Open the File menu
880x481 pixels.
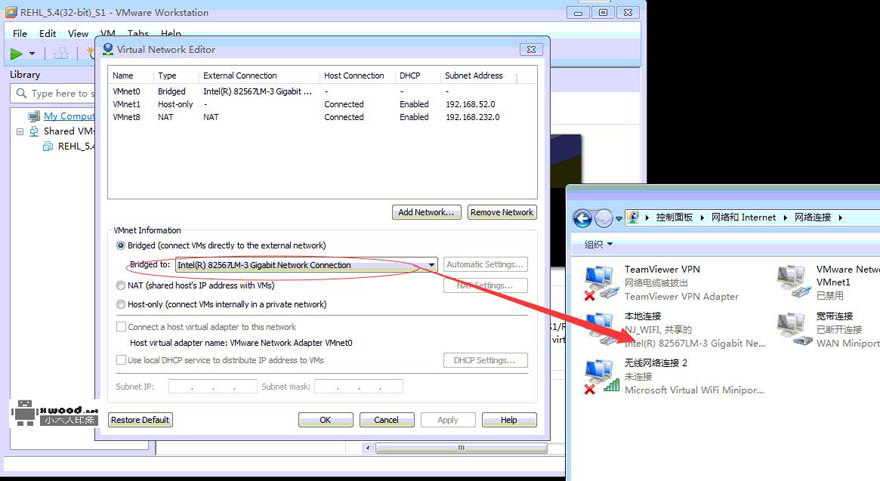click(x=20, y=34)
